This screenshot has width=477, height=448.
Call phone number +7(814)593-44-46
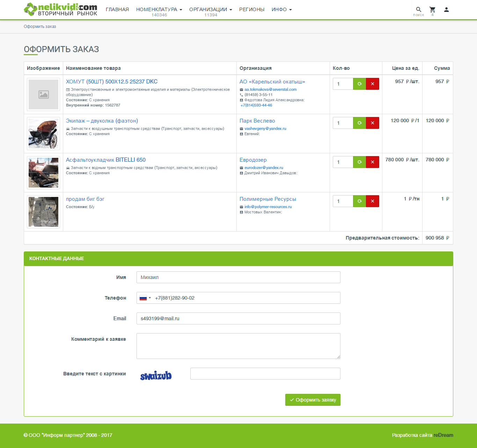pyautogui.click(x=256, y=105)
